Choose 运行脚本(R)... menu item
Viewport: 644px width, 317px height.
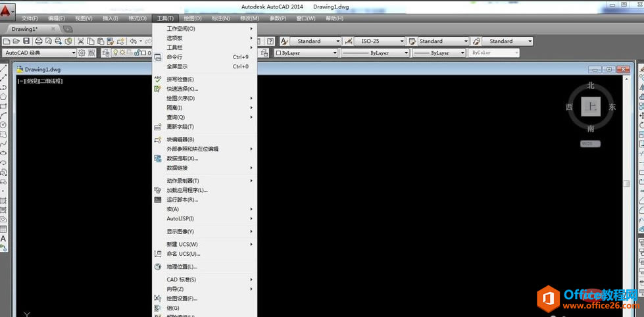pos(205,199)
